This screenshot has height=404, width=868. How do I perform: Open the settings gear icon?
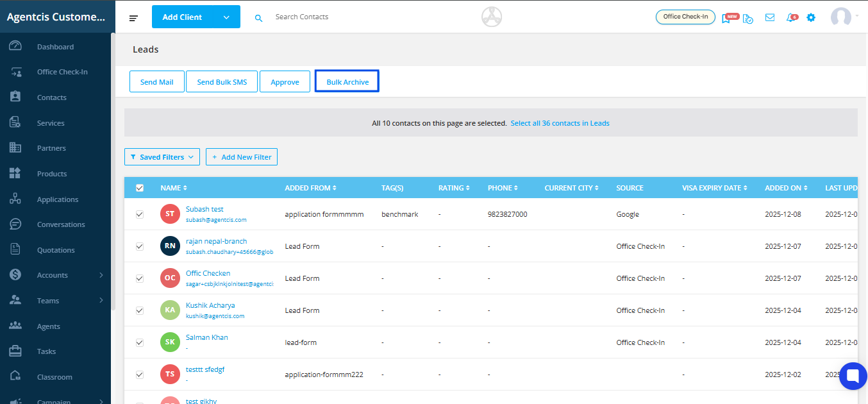click(811, 17)
